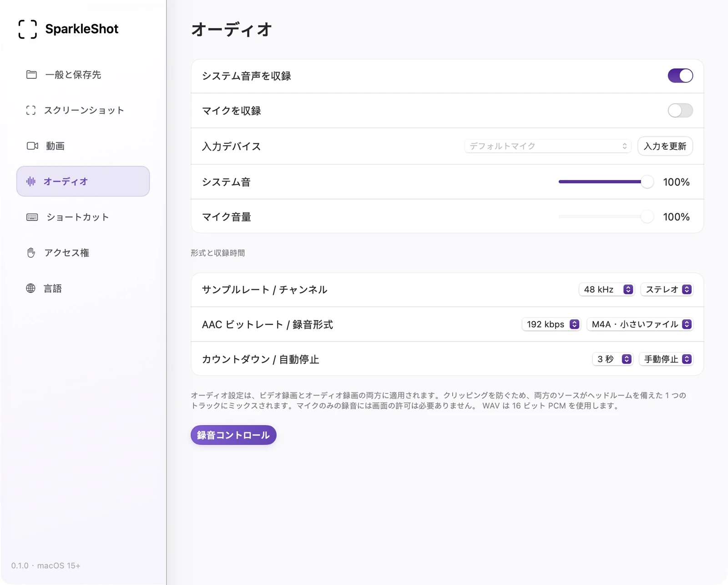Click the オーディオ page title
The width and height of the screenshot is (728, 585).
coord(232,30)
